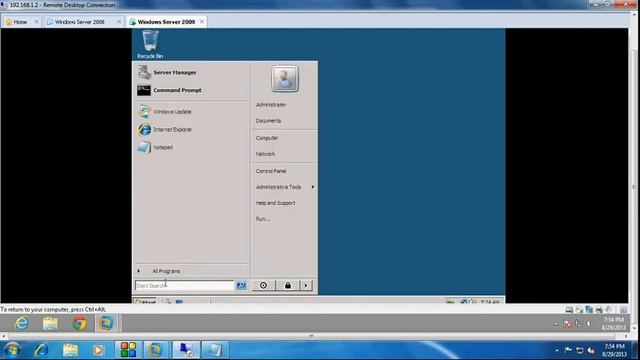Click the blue search button beside Start Search

(x=241, y=285)
